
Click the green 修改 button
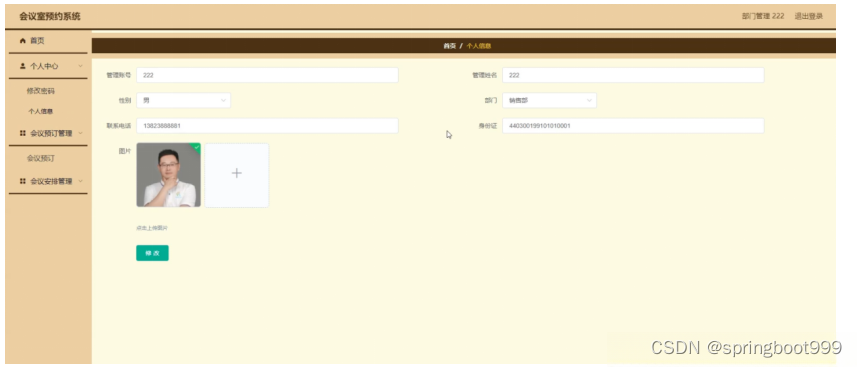click(x=152, y=253)
